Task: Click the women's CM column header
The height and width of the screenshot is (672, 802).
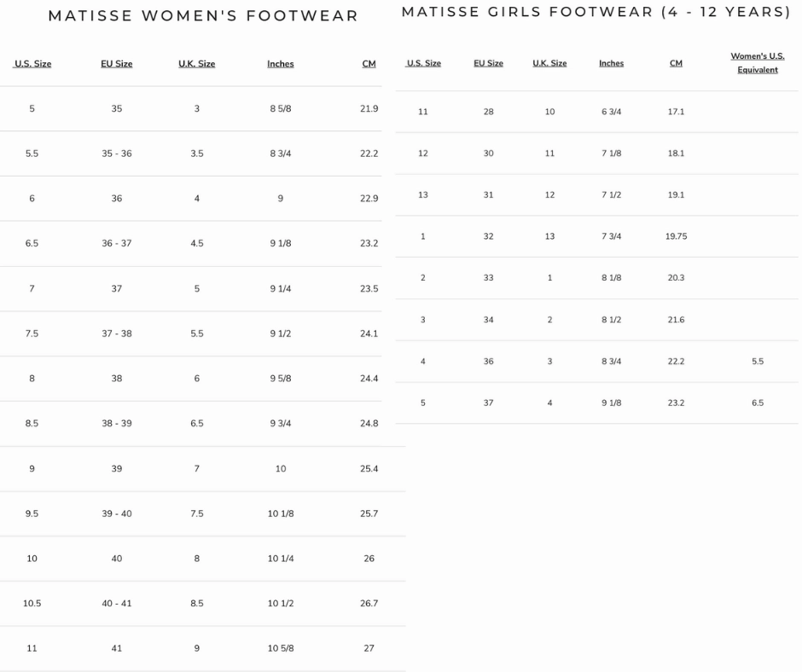Action: click(x=369, y=64)
